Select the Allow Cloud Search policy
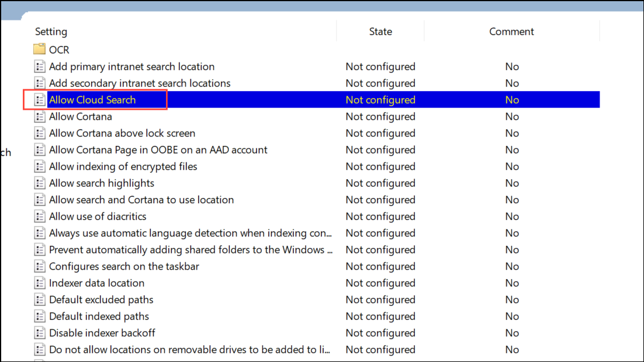The height and width of the screenshot is (362, 644). coord(92,100)
